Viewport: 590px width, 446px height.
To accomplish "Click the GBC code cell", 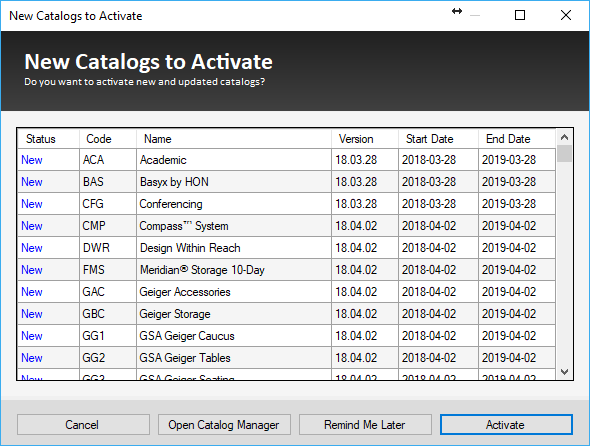I will pos(108,314).
